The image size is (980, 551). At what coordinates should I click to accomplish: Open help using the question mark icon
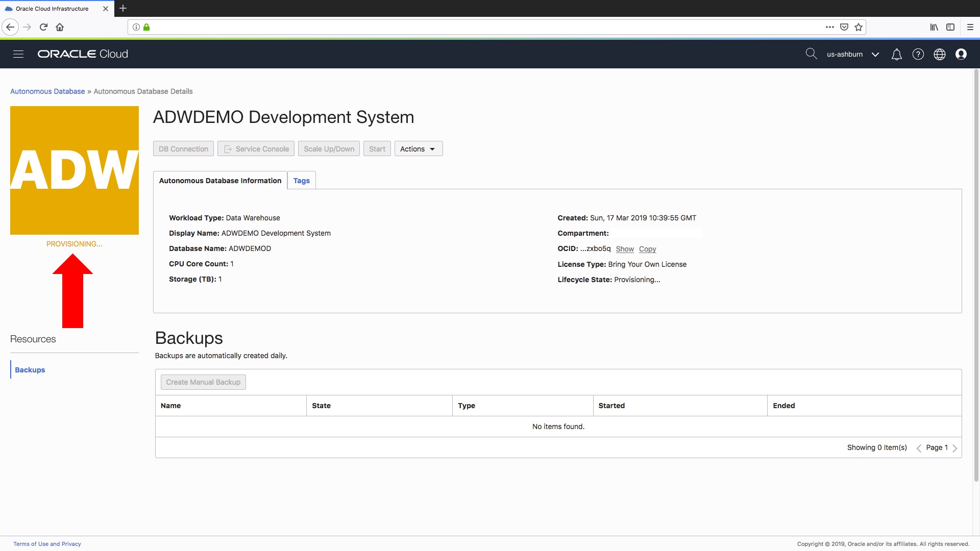918,54
